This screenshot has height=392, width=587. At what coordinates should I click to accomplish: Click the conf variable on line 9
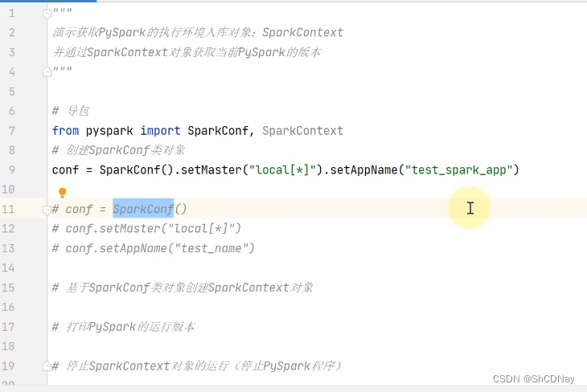tap(65, 169)
